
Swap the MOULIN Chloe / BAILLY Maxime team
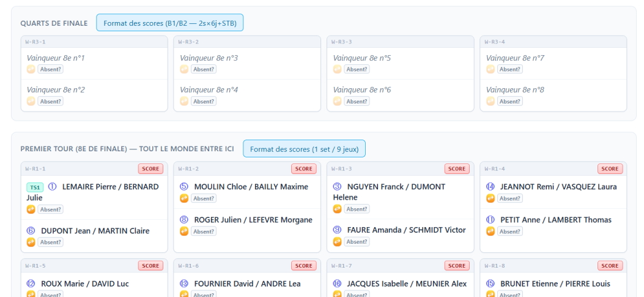(184, 198)
